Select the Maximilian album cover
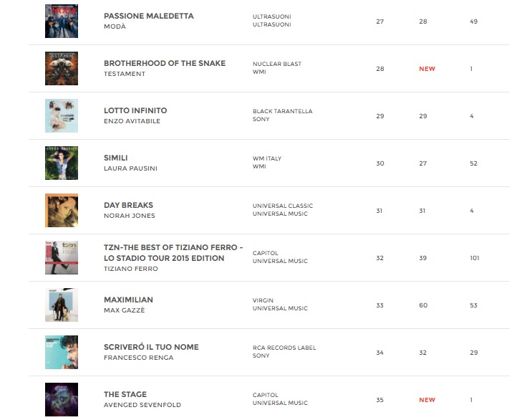The width and height of the screenshot is (532, 420). (62, 305)
